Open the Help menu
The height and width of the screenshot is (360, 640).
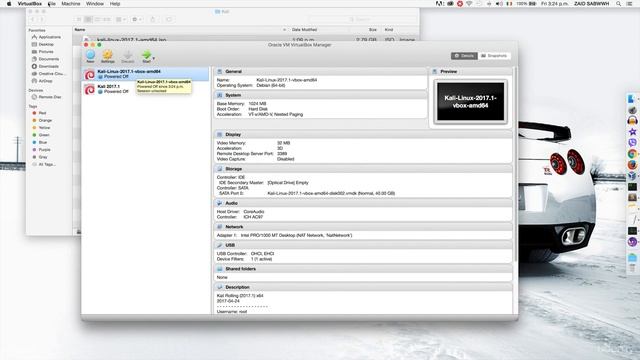click(x=115, y=4)
